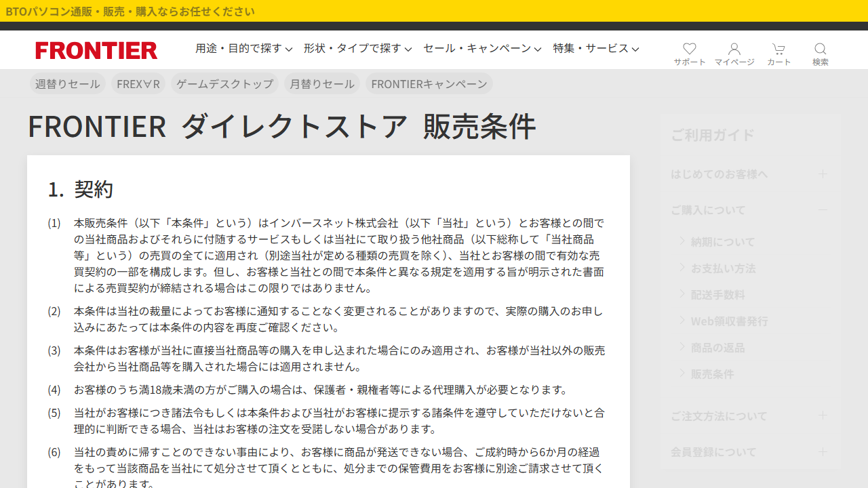This screenshot has width=868, height=488.
Task: Expand セール・キャンペーン menu
Action: (482, 49)
